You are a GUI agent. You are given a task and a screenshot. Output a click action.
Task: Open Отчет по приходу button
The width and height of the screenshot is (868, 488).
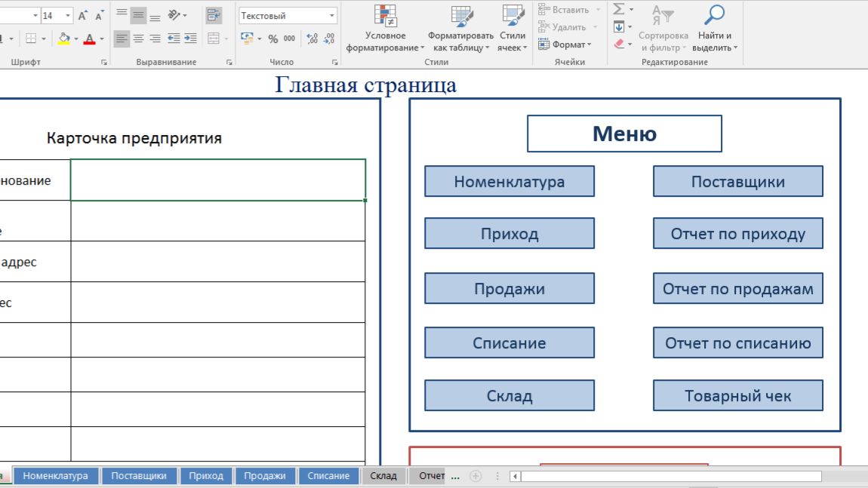tap(738, 233)
